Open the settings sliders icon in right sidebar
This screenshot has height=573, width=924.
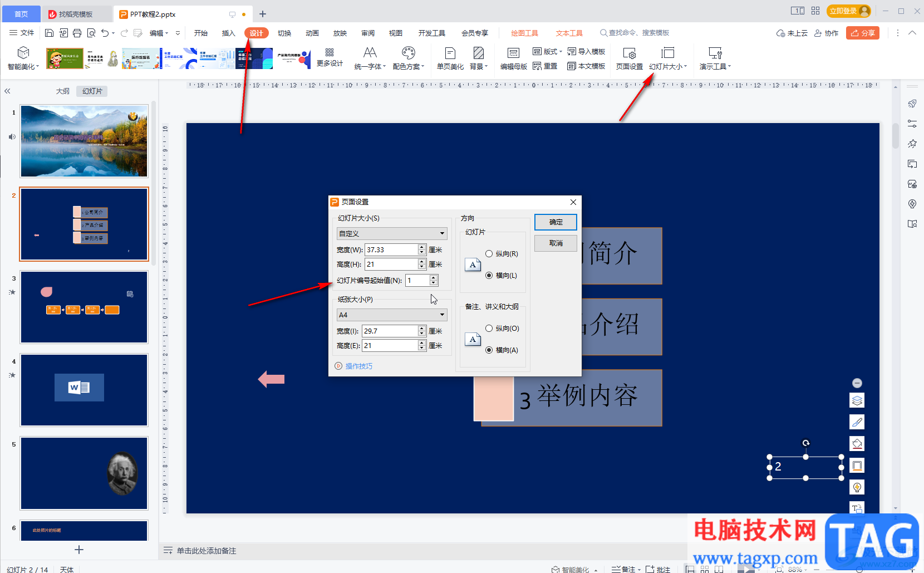pyautogui.click(x=912, y=124)
